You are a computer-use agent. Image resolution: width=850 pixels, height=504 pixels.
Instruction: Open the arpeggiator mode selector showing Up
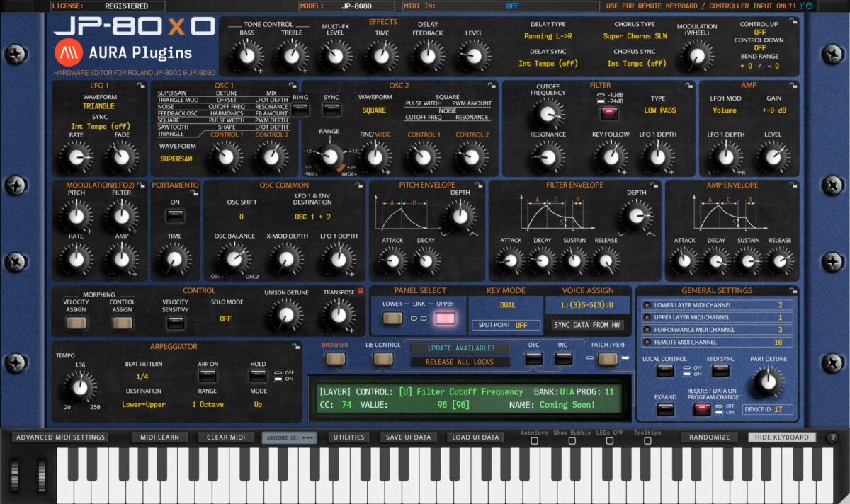(259, 405)
